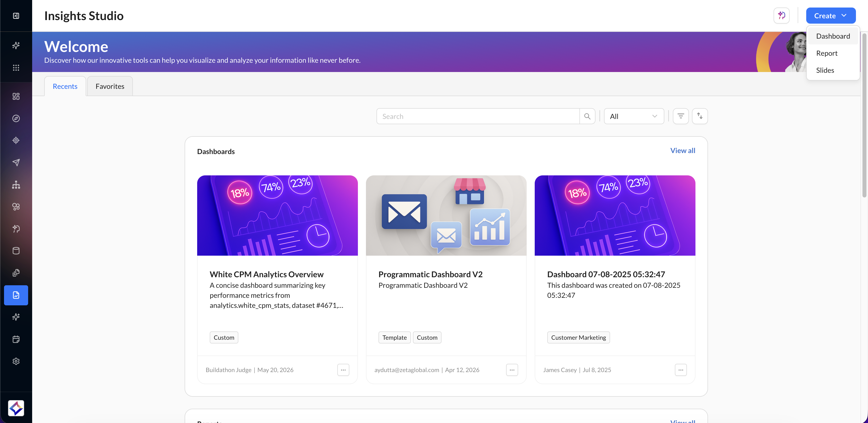Click the Custom tag on White CPM card
The width and height of the screenshot is (868, 423).
[224, 337]
